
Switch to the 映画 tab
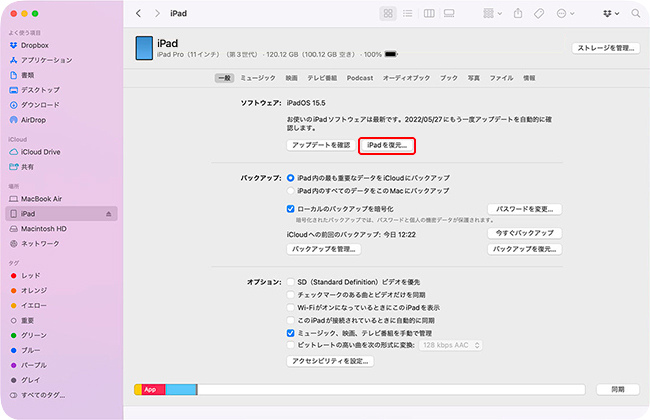point(291,78)
